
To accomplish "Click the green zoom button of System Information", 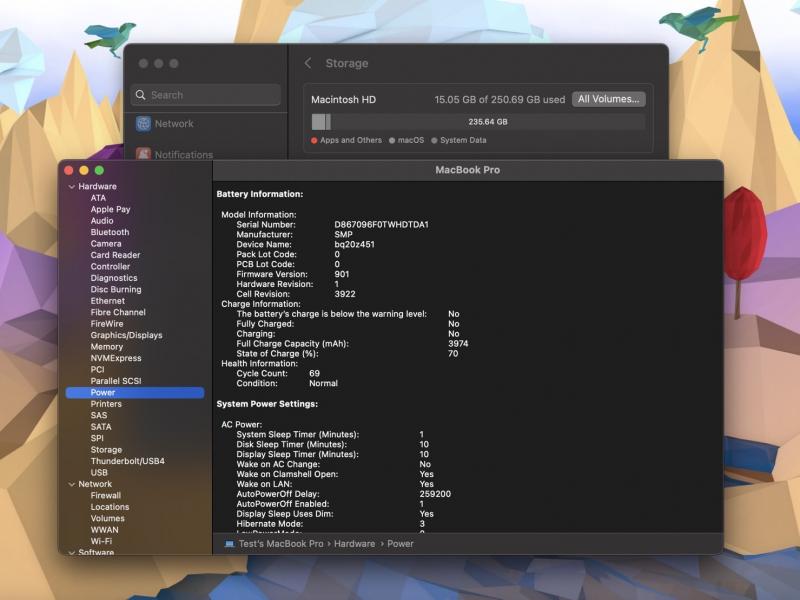I will coord(99,170).
